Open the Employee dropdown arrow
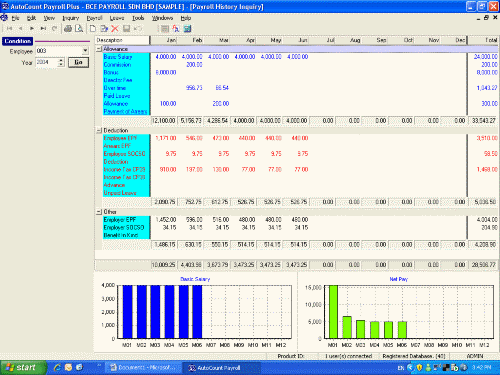 [85, 51]
